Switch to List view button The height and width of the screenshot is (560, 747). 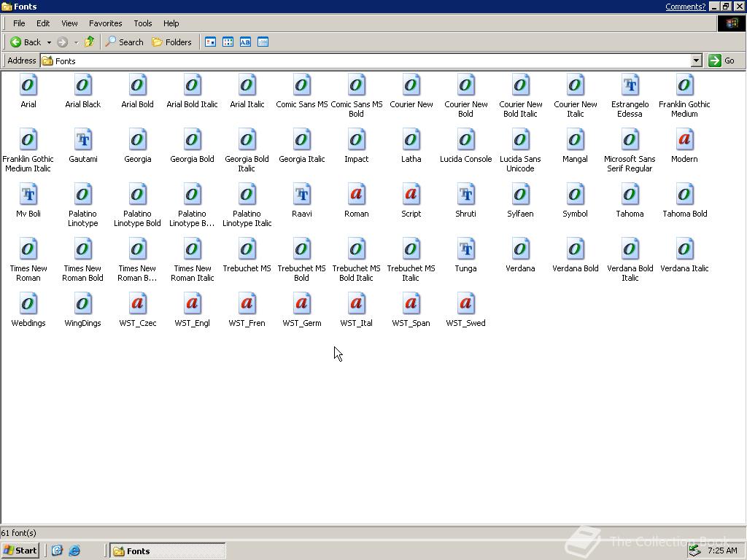[x=228, y=42]
